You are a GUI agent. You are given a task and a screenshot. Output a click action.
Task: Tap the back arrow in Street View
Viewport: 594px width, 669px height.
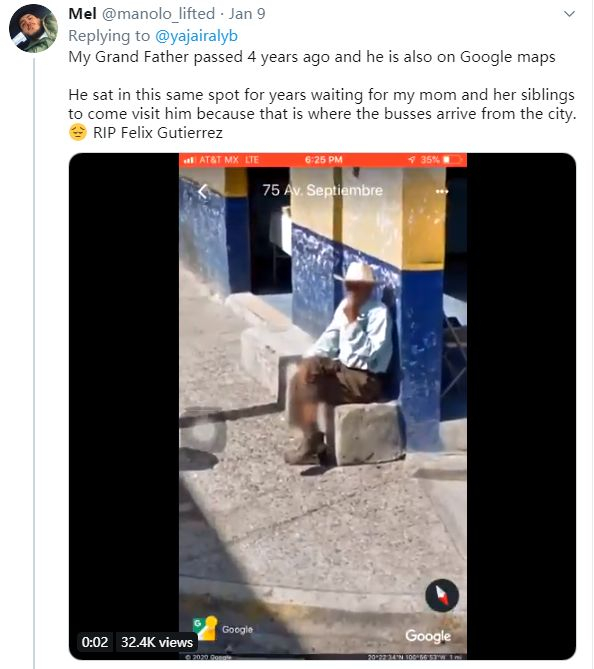pos(204,191)
